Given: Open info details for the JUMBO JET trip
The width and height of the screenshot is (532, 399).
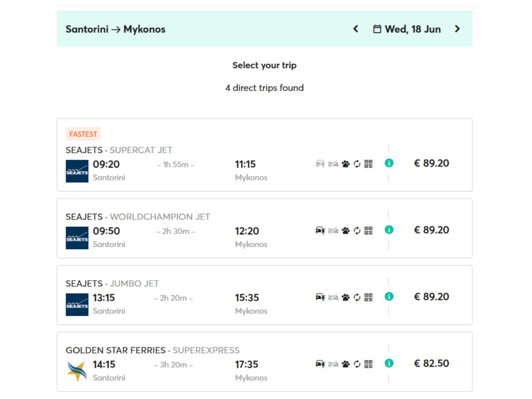Looking at the screenshot, I should (x=389, y=297).
